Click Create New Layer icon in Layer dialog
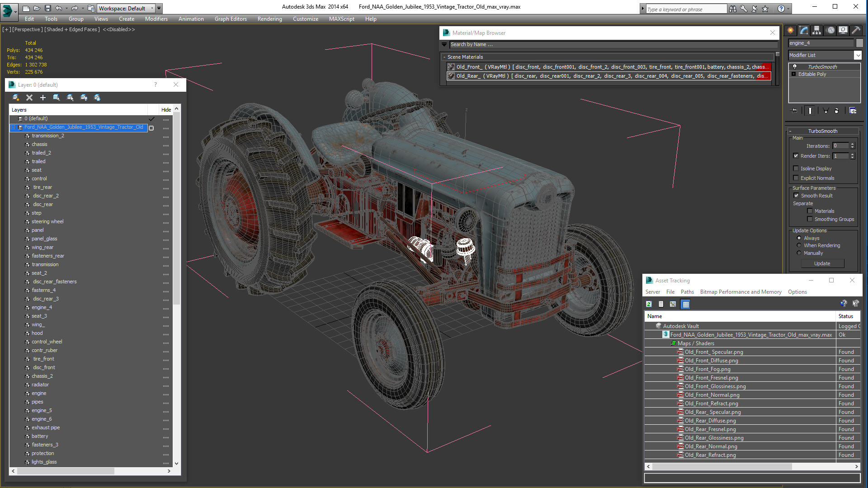This screenshot has height=488, width=868. (x=16, y=98)
